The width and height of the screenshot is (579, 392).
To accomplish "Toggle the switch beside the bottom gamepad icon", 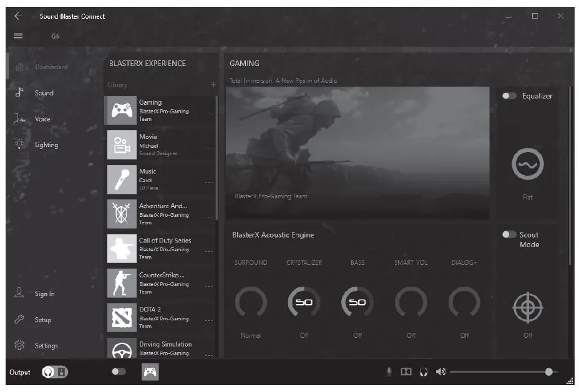I will click(119, 371).
